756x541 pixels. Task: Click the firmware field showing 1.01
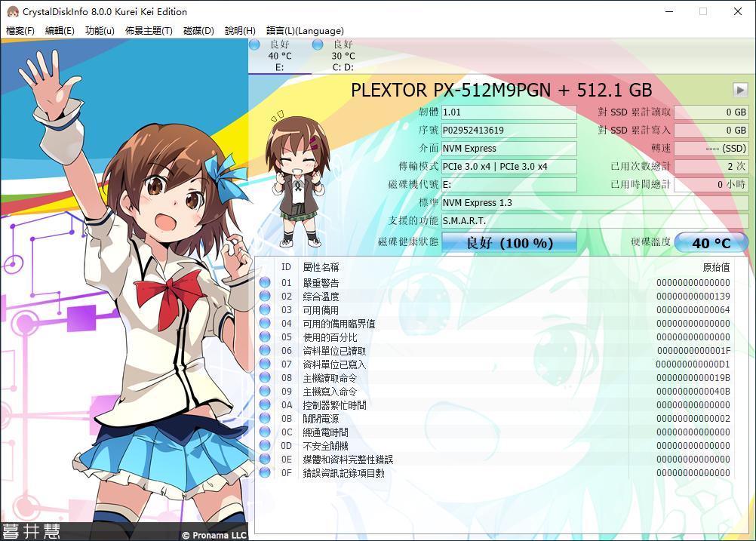point(509,112)
